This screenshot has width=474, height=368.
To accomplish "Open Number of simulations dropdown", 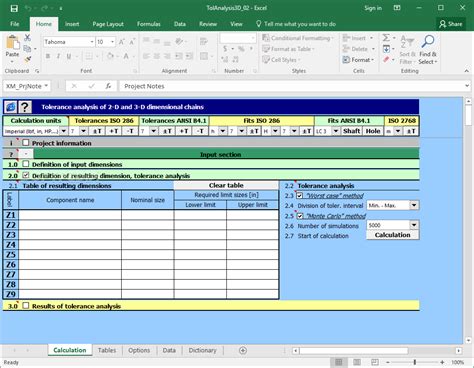I will 414,225.
